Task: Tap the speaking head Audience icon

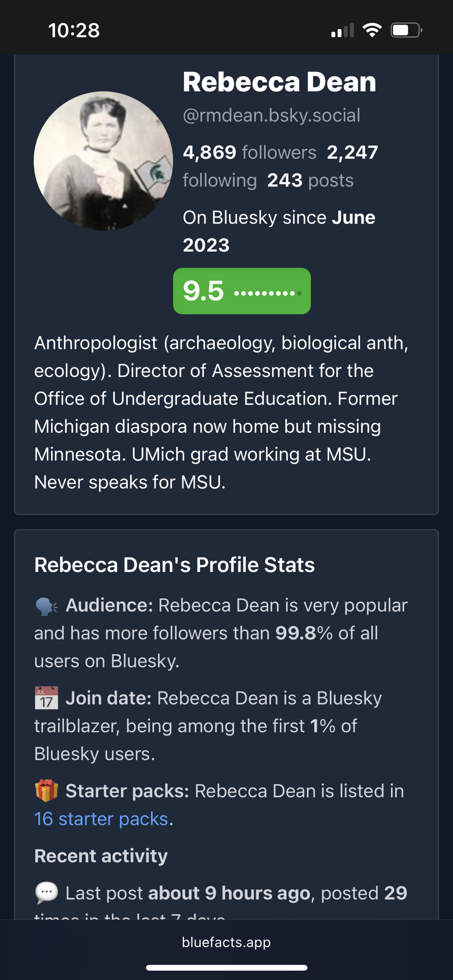Action: [x=47, y=606]
